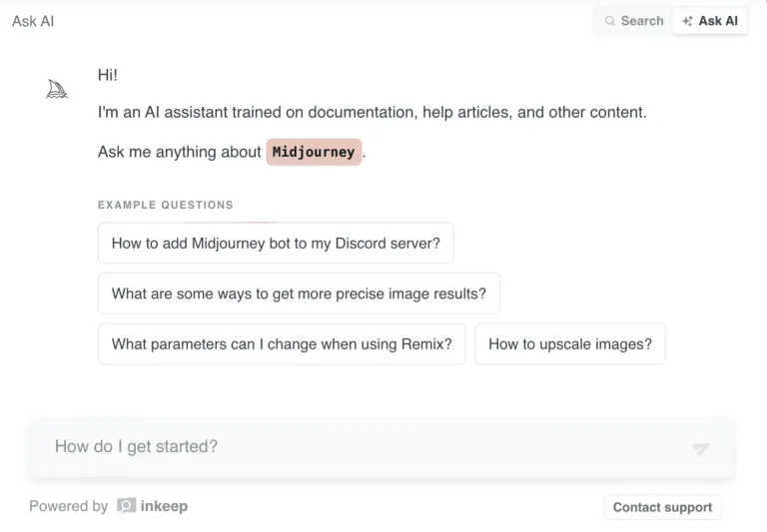Select the Remix parameters example question
This screenshot has height=532, width=767.
282,343
